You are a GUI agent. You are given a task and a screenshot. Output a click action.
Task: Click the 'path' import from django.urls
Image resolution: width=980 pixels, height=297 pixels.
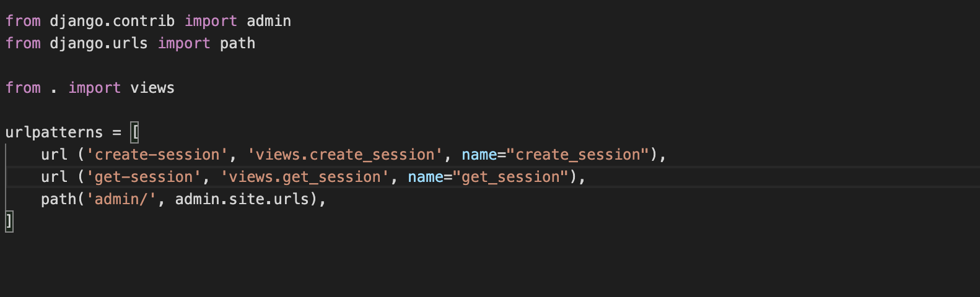237,43
